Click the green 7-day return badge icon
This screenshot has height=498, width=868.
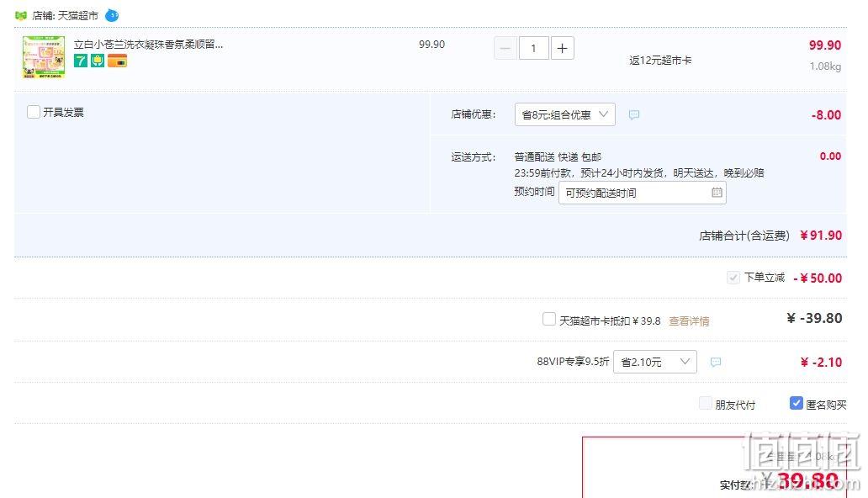(81, 61)
